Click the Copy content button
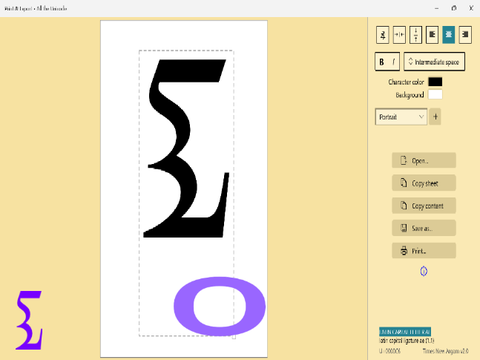 tap(424, 206)
